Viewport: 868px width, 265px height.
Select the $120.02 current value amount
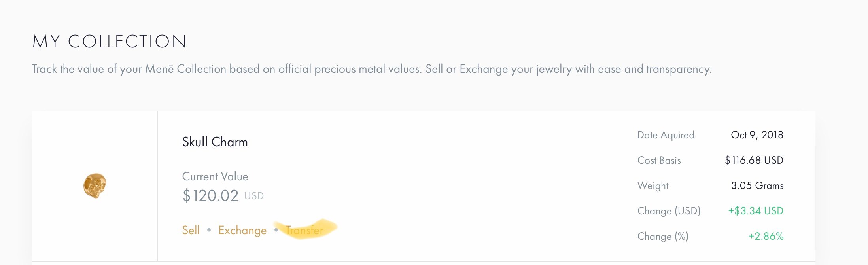pos(210,196)
